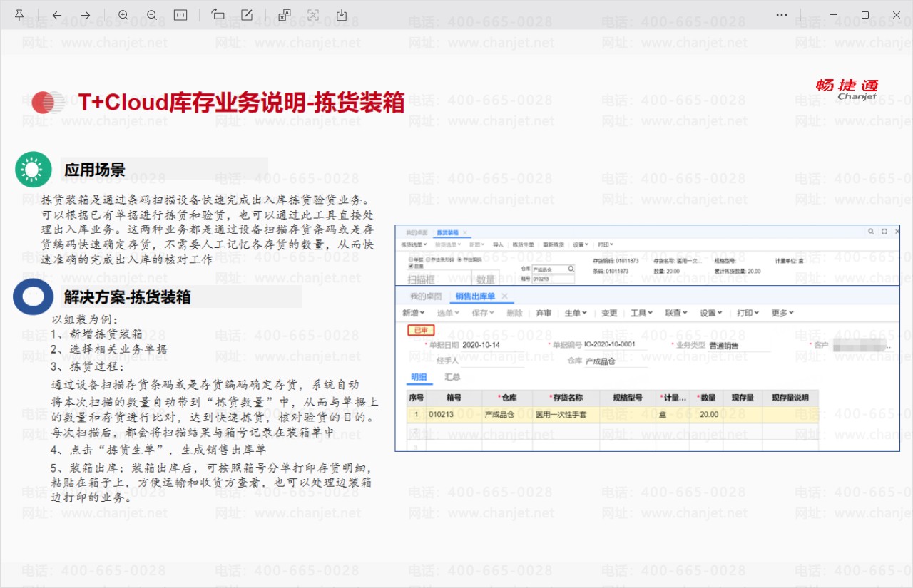Open the 我的桌面 tab beside 拣货装箱

(417, 233)
